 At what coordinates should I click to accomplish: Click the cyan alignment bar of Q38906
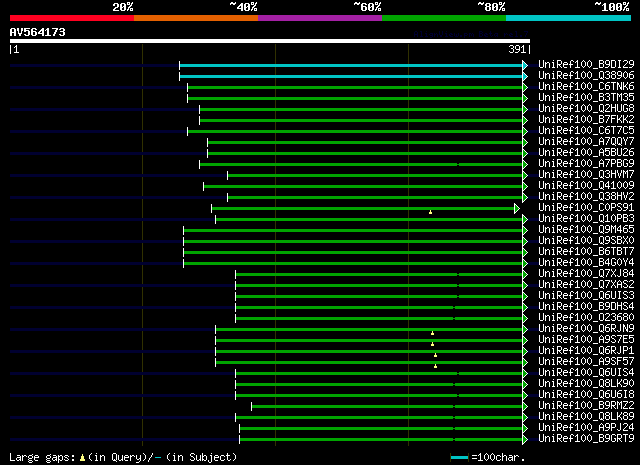[351, 76]
